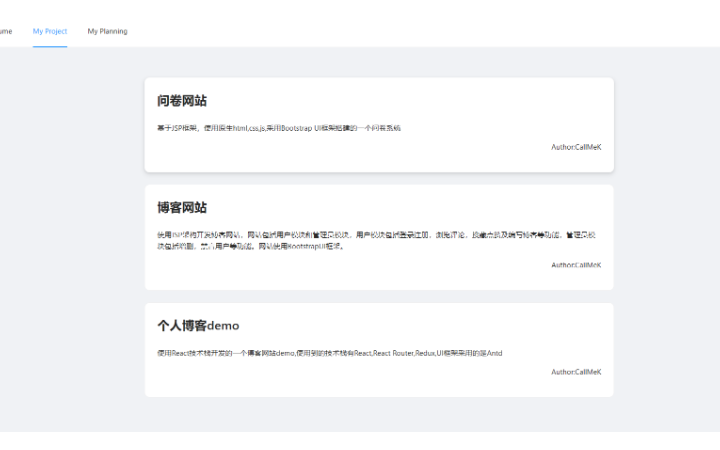Select the 个人博客demo project heading
The height and width of the screenshot is (450, 720).
point(198,326)
